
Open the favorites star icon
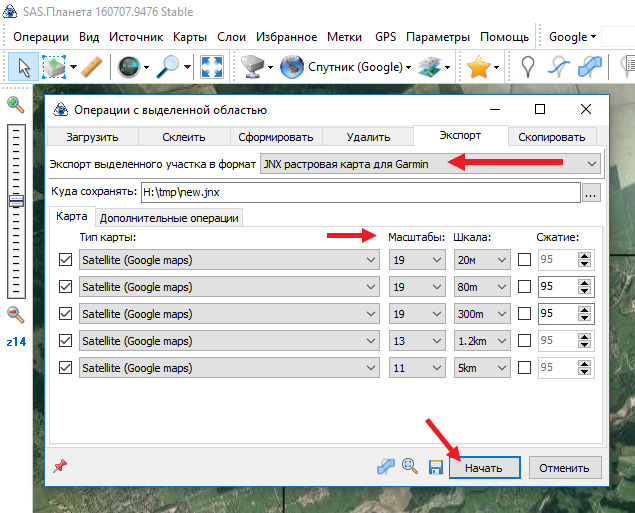(478, 67)
